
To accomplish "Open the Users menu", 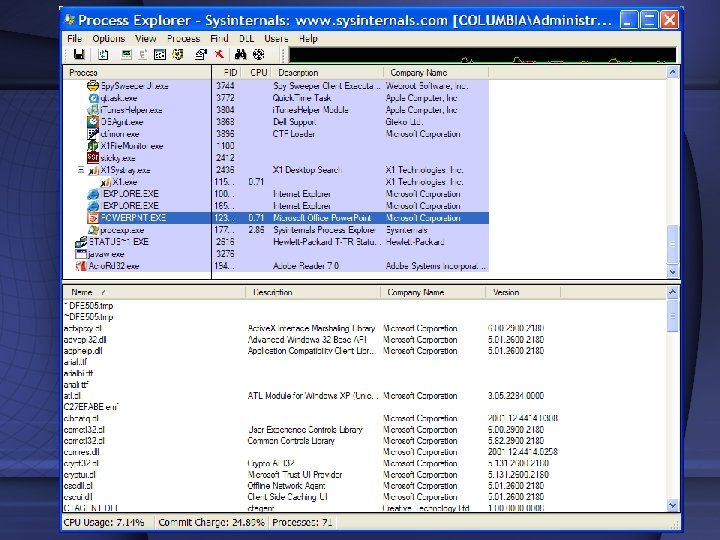I will click(276, 39).
